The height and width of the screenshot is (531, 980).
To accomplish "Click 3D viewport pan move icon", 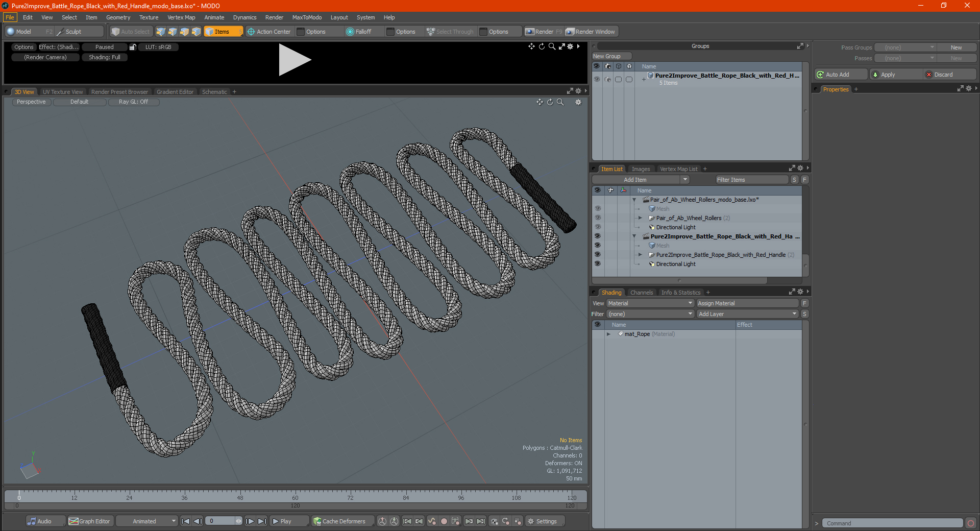I will point(540,102).
